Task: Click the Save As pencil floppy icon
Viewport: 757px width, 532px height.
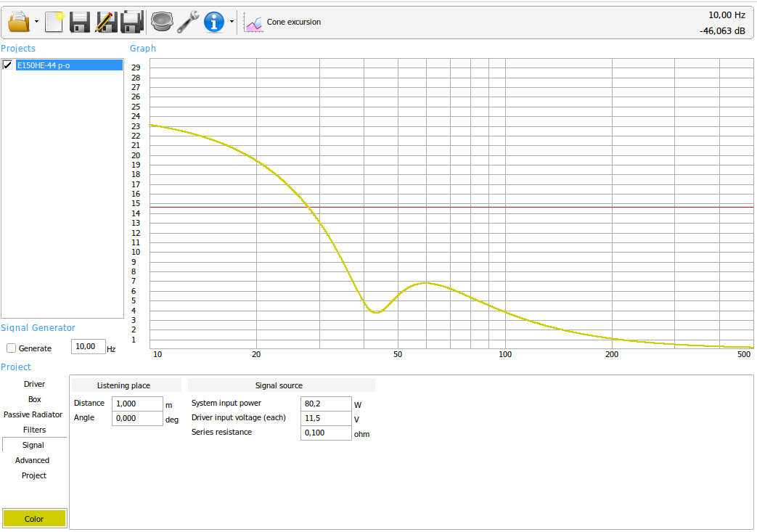Action: point(106,22)
